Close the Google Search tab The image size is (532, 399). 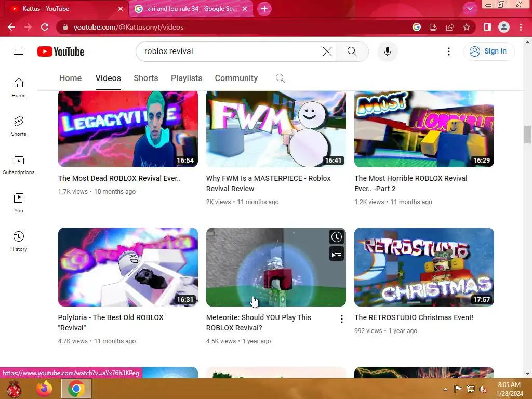click(245, 9)
